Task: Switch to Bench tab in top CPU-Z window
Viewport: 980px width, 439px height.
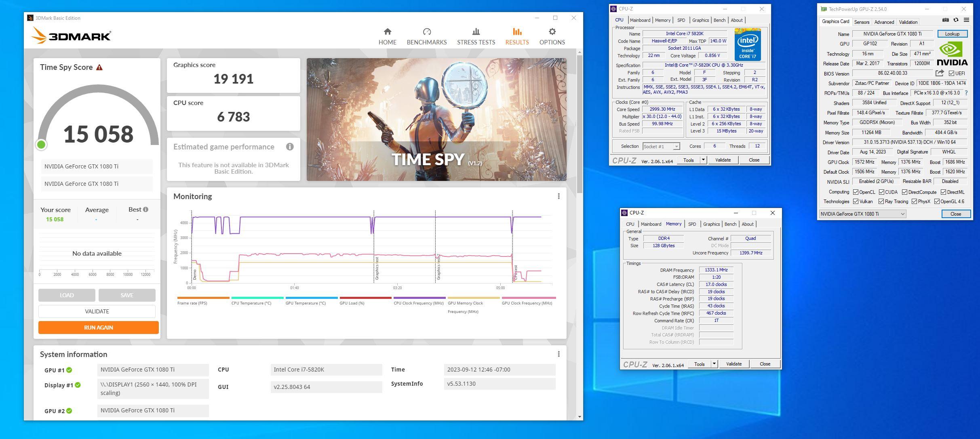Action: click(719, 20)
